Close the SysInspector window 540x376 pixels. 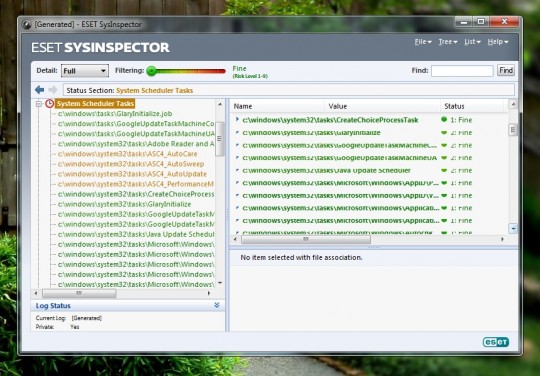(504, 22)
